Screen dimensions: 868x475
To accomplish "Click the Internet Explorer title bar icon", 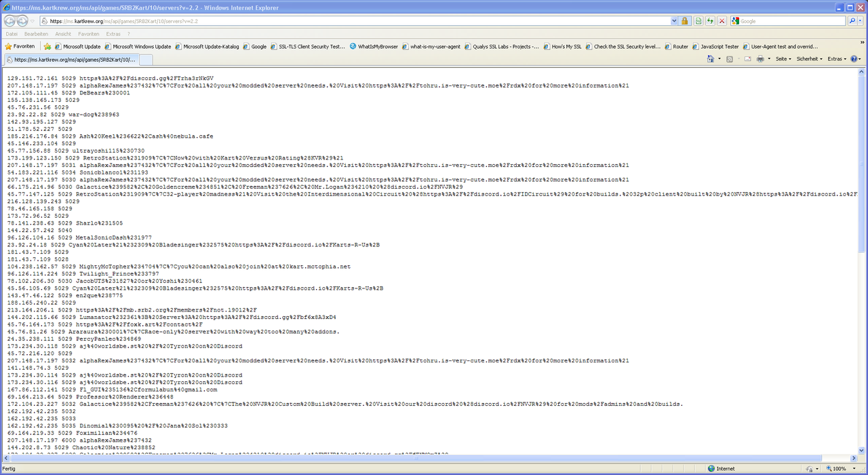I will [6, 6].
